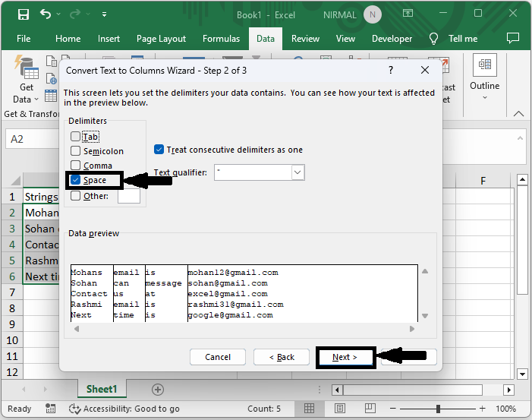Open the Formulas tab
Screen dimensions: 532x420
coord(221,39)
